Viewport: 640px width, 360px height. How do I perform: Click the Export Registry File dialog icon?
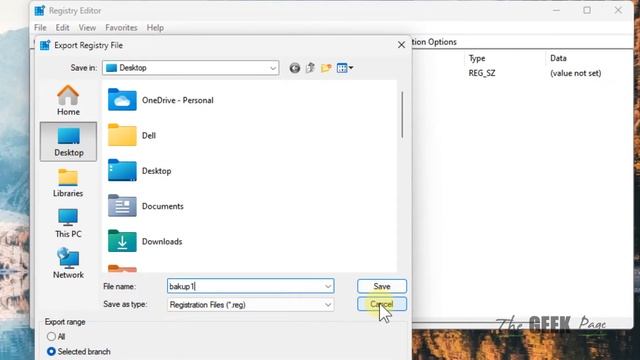point(45,45)
